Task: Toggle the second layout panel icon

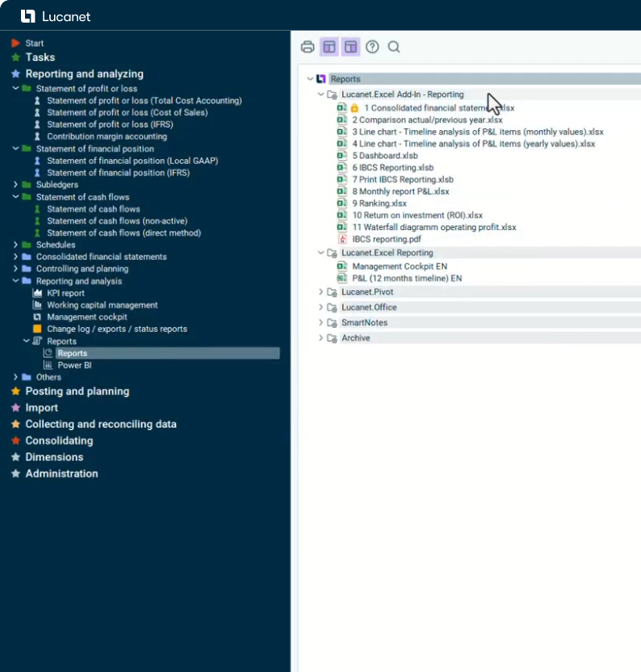Action: point(350,47)
